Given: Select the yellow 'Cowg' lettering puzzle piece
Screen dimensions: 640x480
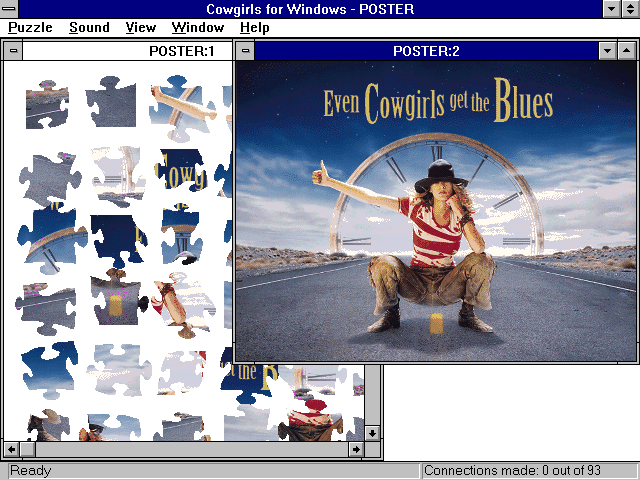Looking at the screenshot, I should (x=180, y=171).
